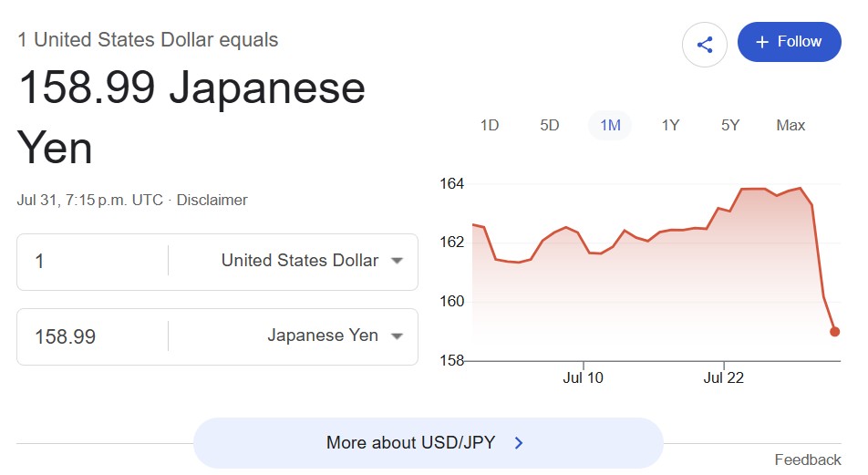This screenshot has width=868, height=475.
Task: Follow the USD/JPY currency pair
Action: coord(790,42)
